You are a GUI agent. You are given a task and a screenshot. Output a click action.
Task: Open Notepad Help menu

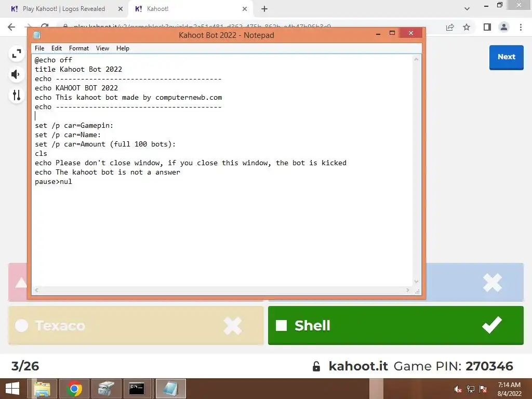[x=123, y=48]
